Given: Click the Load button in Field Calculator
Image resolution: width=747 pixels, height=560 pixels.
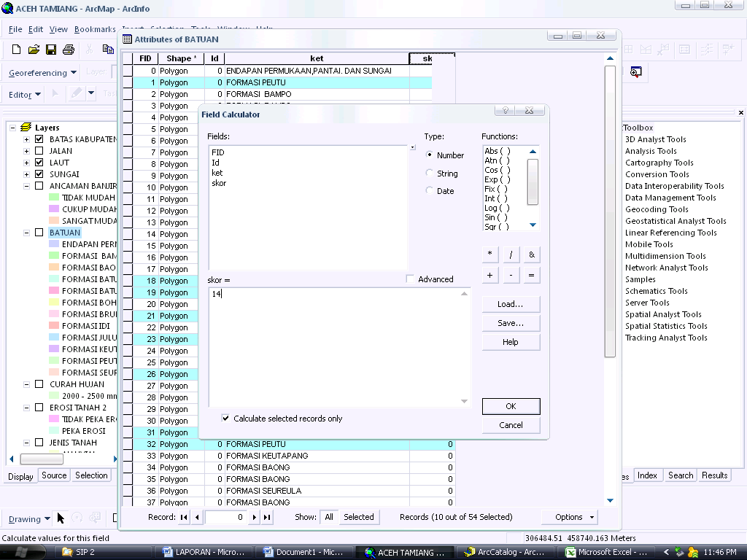Looking at the screenshot, I should coord(510,303).
